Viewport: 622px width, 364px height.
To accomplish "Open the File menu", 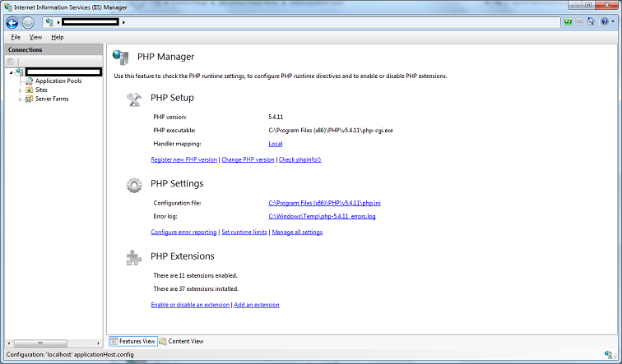I will pyautogui.click(x=16, y=37).
